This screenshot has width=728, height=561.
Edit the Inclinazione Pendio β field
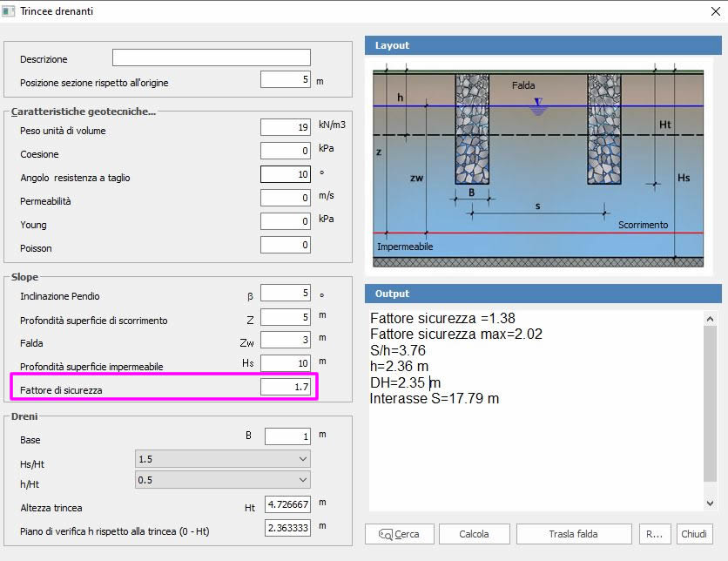[286, 293]
